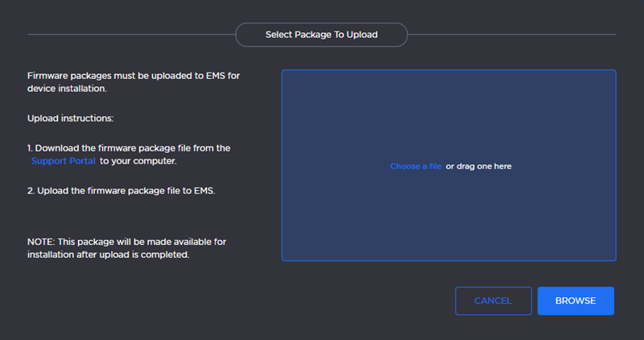Click empty dialog area left of CANCEL
The height and width of the screenshot is (340, 644).
pyautogui.click(x=322, y=301)
